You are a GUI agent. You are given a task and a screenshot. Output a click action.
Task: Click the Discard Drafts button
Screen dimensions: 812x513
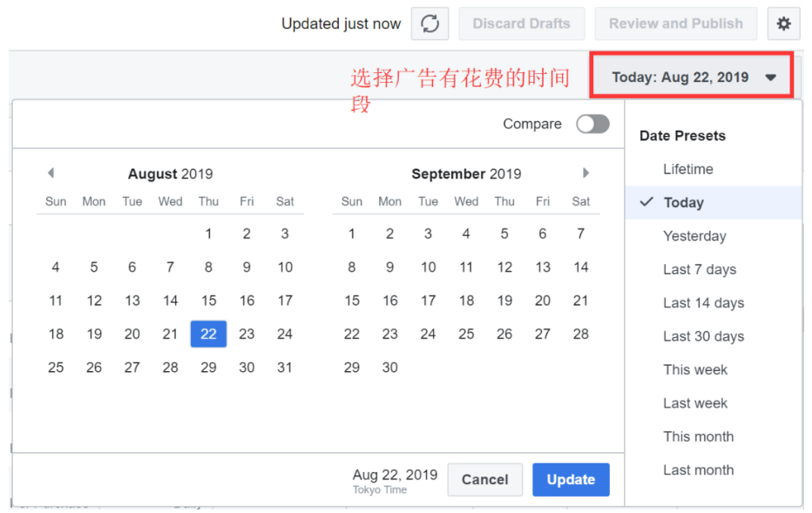522,24
